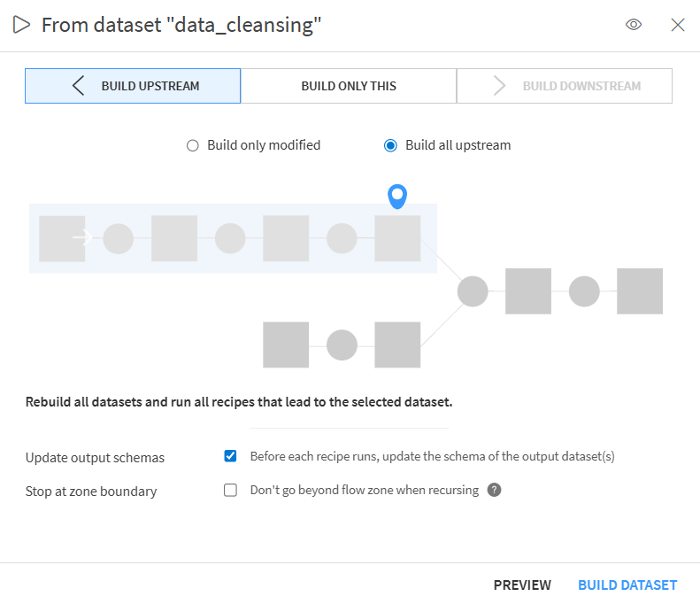Close the build dataset dialog
This screenshot has height=604, width=700.
(x=678, y=25)
